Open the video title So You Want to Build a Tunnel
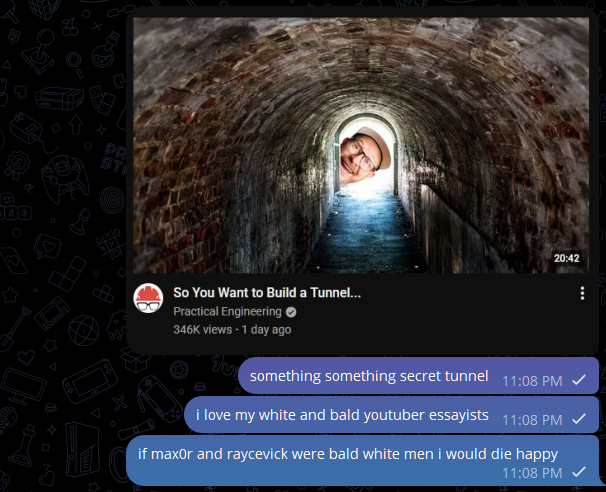 point(267,293)
